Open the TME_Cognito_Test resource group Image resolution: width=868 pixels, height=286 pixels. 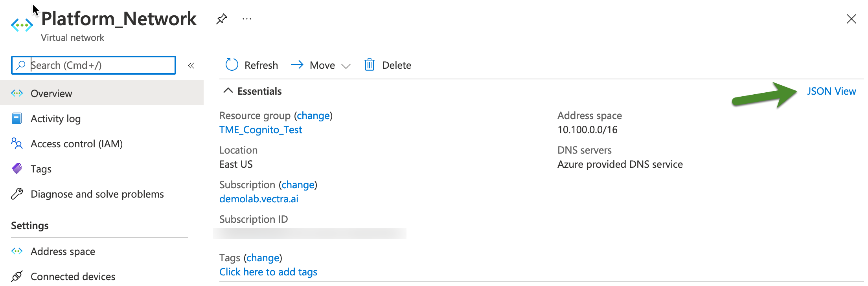click(261, 130)
